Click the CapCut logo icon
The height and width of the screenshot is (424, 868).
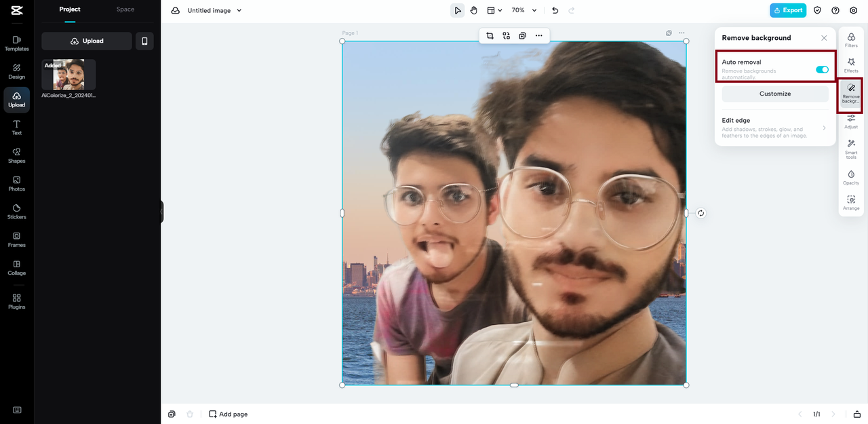click(17, 10)
